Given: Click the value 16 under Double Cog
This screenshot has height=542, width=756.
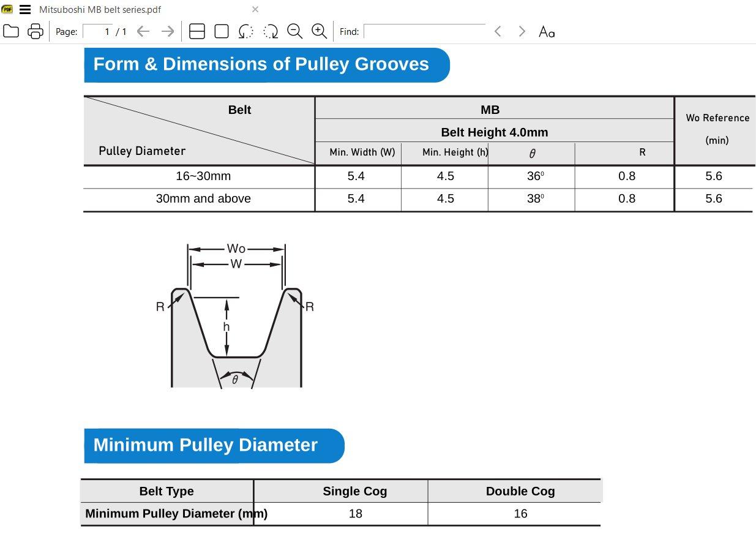Looking at the screenshot, I should click(521, 514).
